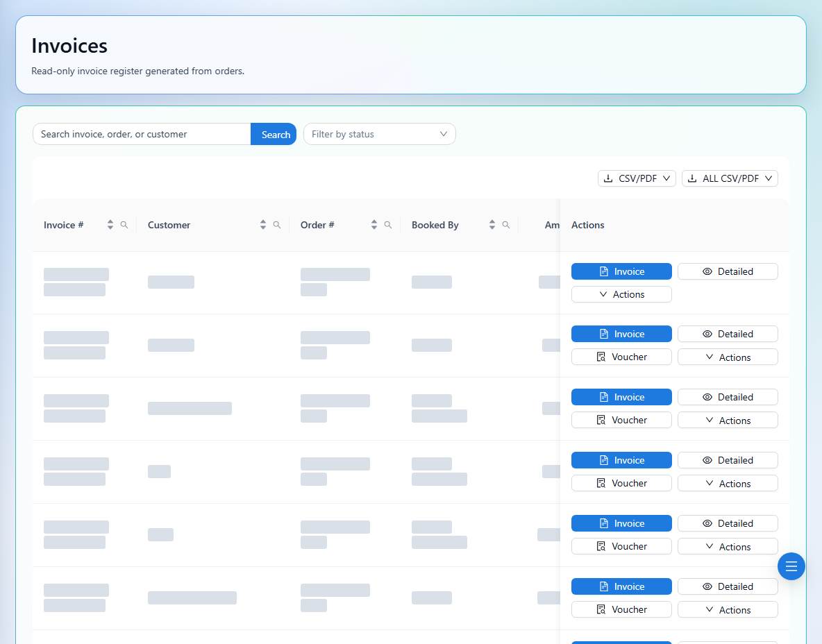
Task: Open search filter for Order # column
Action: pos(388,225)
